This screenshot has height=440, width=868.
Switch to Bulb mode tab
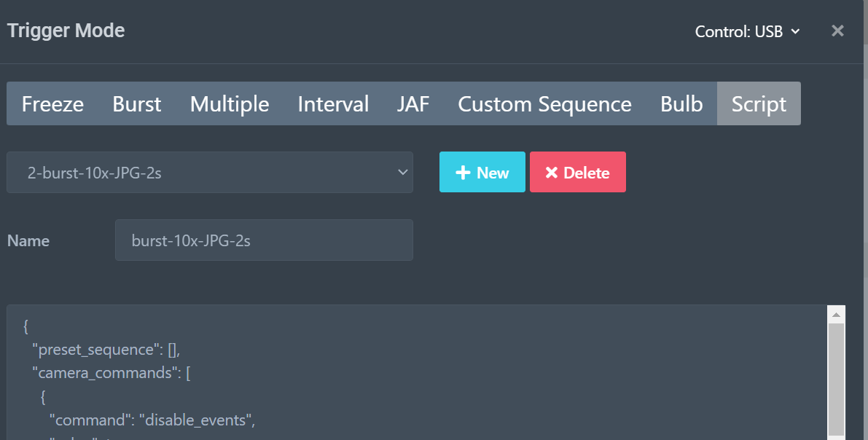[x=681, y=104]
